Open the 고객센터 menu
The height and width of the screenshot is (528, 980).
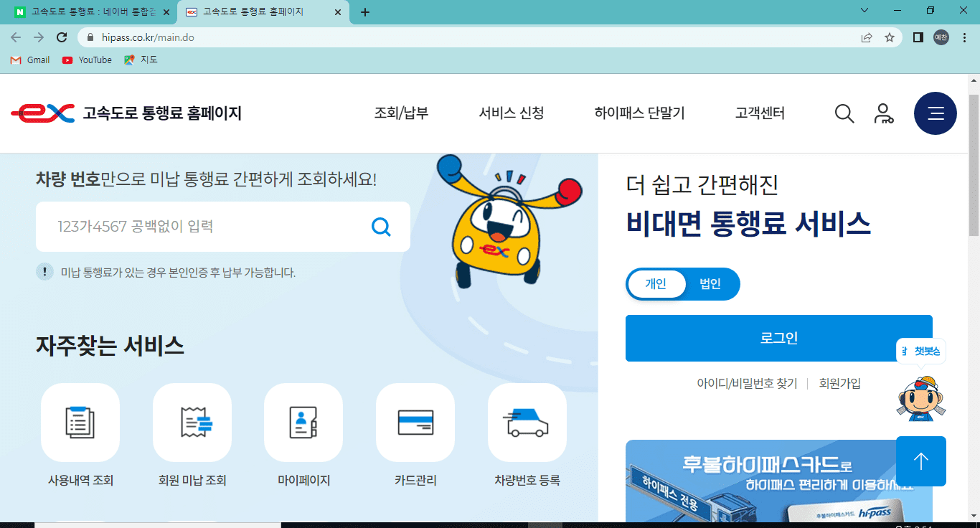[x=760, y=113]
